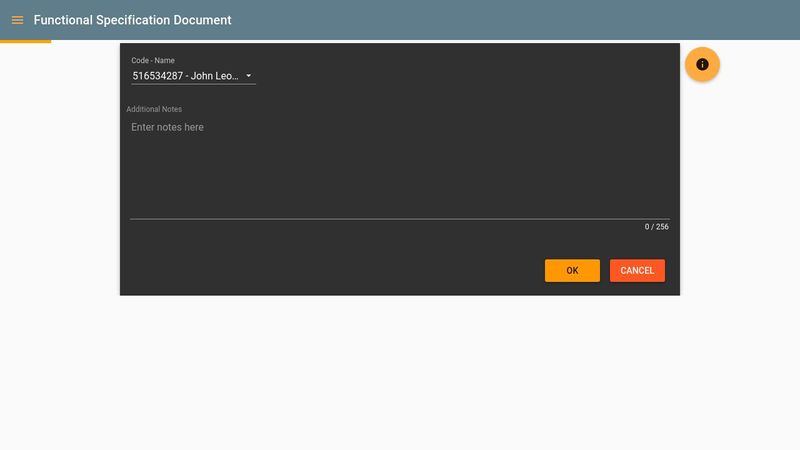The width and height of the screenshot is (800, 450).
Task: Click the 0 / 256 character counter
Action: click(656, 227)
